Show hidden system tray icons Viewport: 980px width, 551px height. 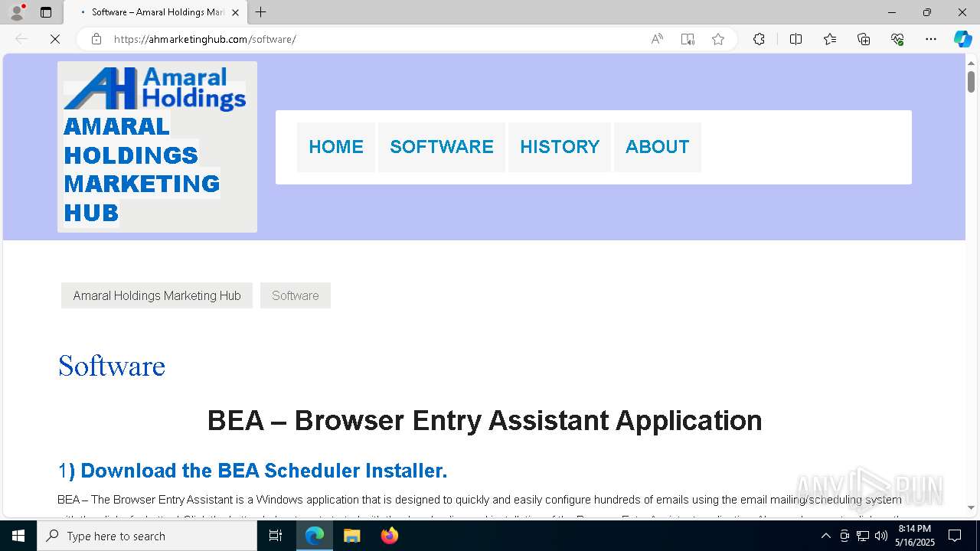coord(825,536)
